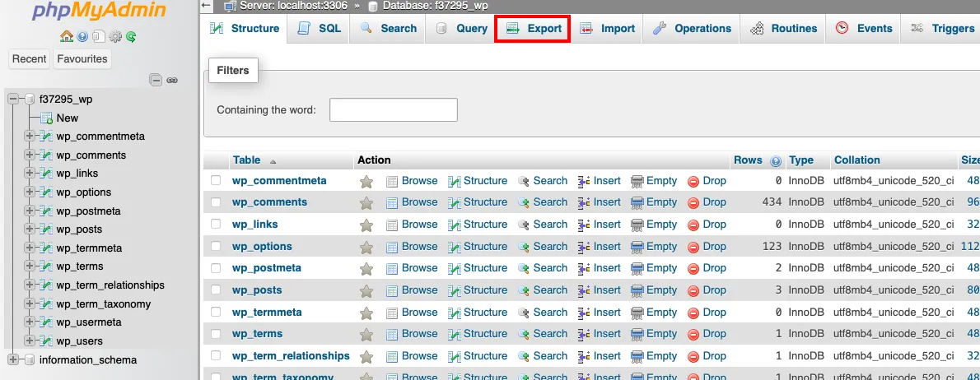Click the phpMyAdmin logo

(x=100, y=12)
